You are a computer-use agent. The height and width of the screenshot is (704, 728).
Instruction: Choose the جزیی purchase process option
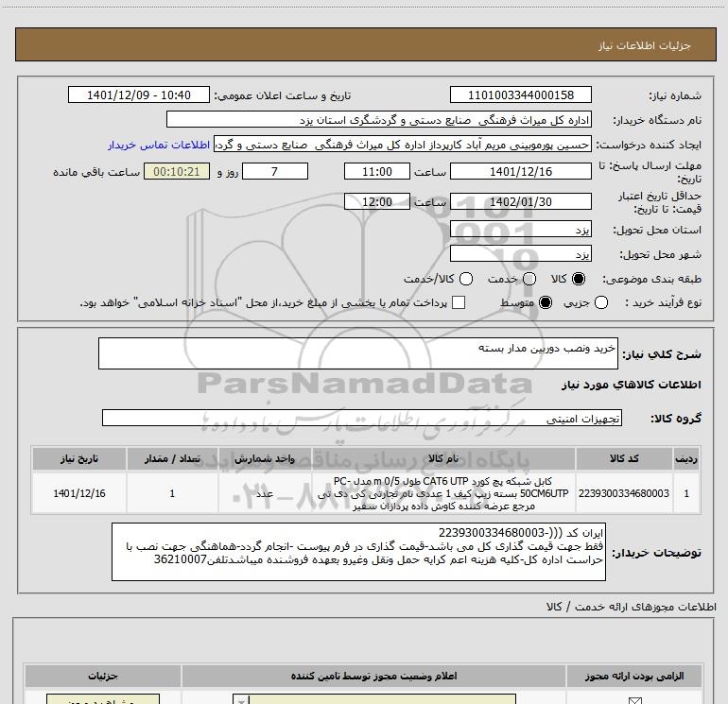(600, 302)
